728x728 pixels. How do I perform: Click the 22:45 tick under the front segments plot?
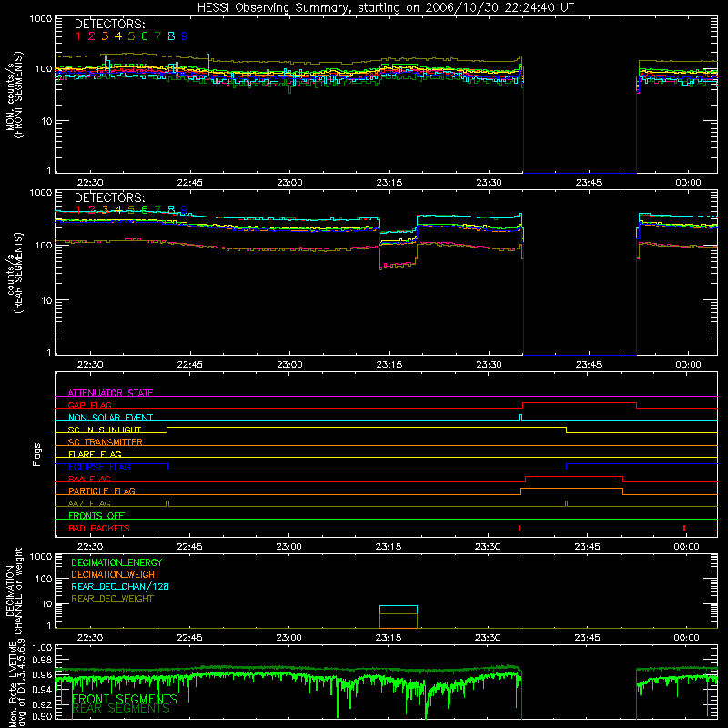click(x=189, y=183)
